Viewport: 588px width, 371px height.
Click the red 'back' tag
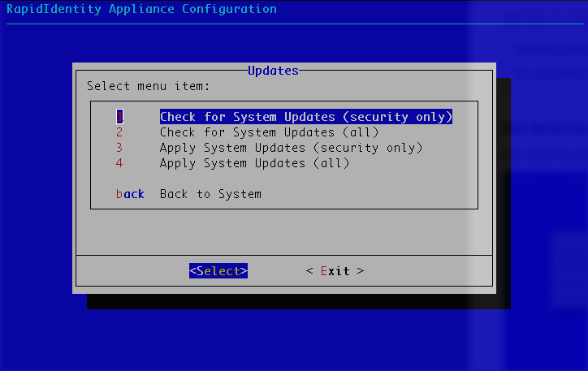[x=130, y=194]
